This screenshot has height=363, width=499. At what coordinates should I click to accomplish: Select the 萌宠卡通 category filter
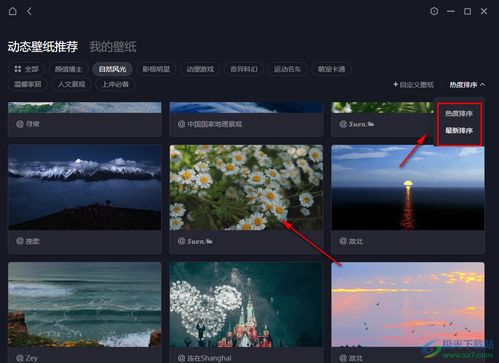[331, 69]
